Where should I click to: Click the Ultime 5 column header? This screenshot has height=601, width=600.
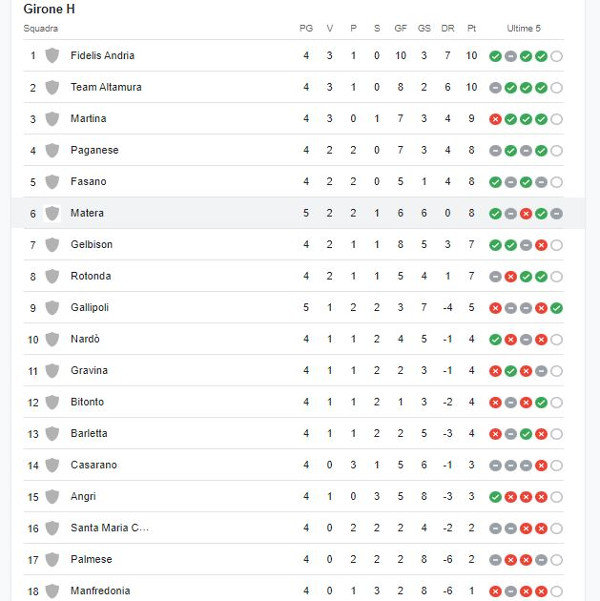pos(524,28)
